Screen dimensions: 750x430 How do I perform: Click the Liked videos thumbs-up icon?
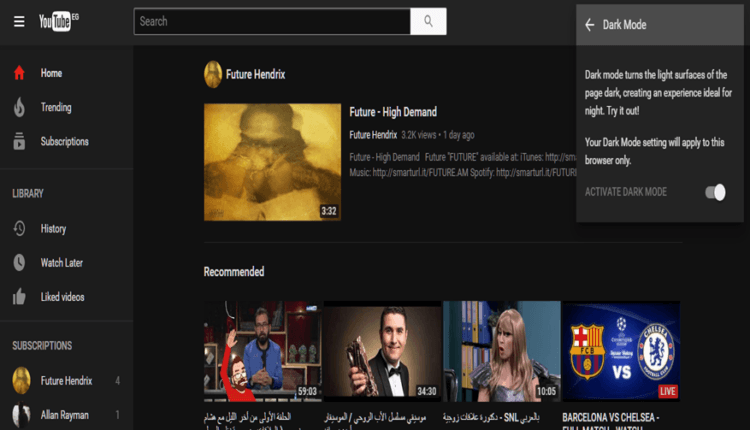[x=19, y=297]
